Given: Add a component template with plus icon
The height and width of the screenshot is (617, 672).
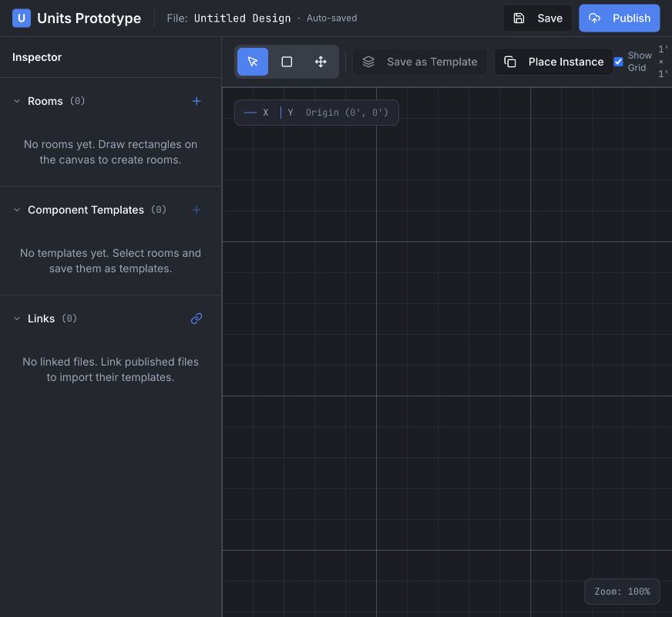Looking at the screenshot, I should click(197, 210).
